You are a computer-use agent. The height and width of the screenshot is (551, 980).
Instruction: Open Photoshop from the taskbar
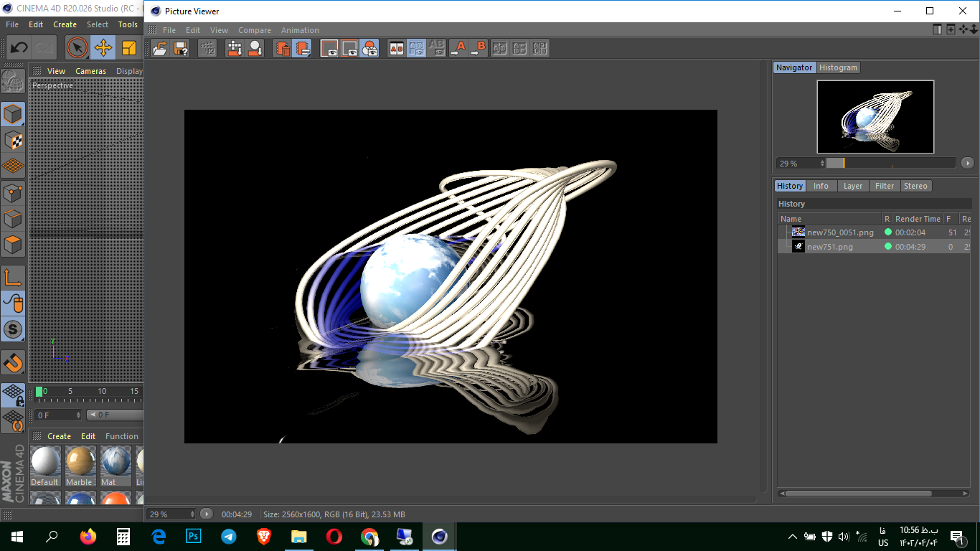click(x=194, y=537)
